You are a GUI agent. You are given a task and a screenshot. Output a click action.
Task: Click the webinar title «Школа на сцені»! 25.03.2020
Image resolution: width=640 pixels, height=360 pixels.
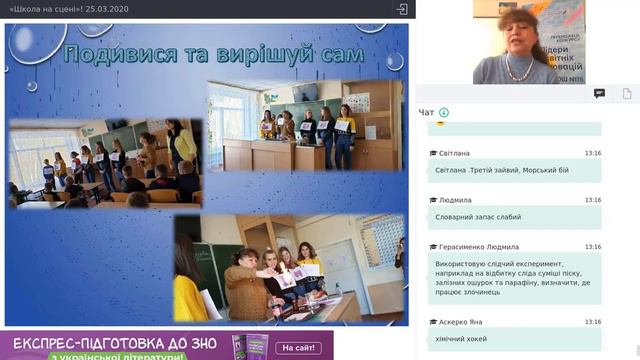click(x=69, y=9)
